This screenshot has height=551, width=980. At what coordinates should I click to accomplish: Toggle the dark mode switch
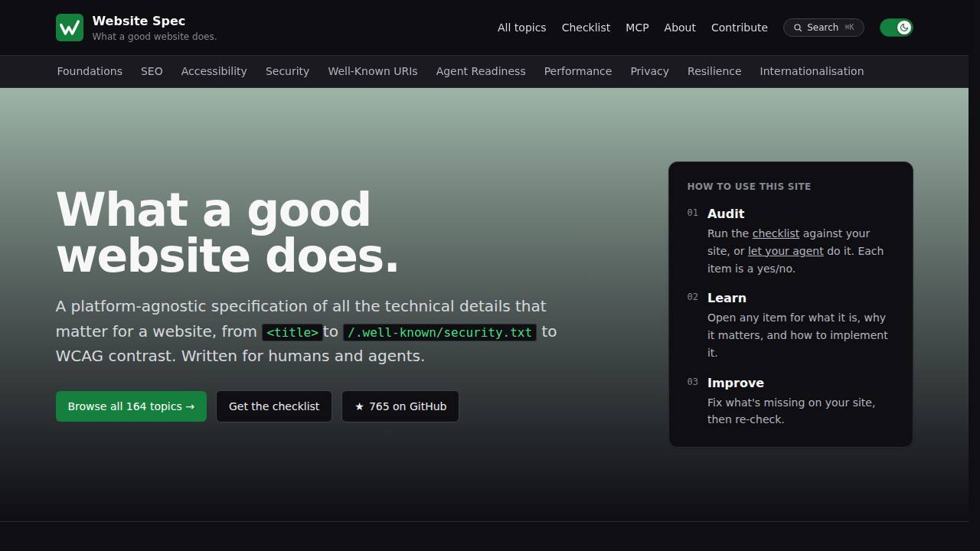click(896, 28)
